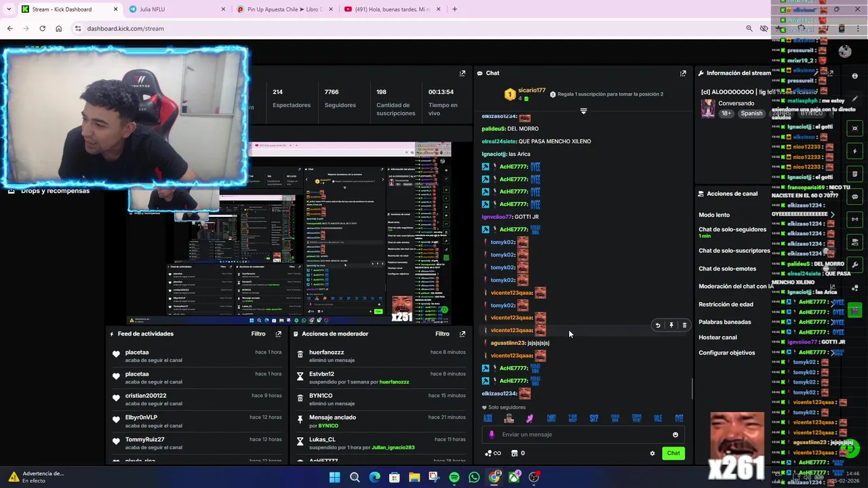Screen dimensions: 868x488
Task: Open File Explorer from taskbar
Action: (414, 477)
